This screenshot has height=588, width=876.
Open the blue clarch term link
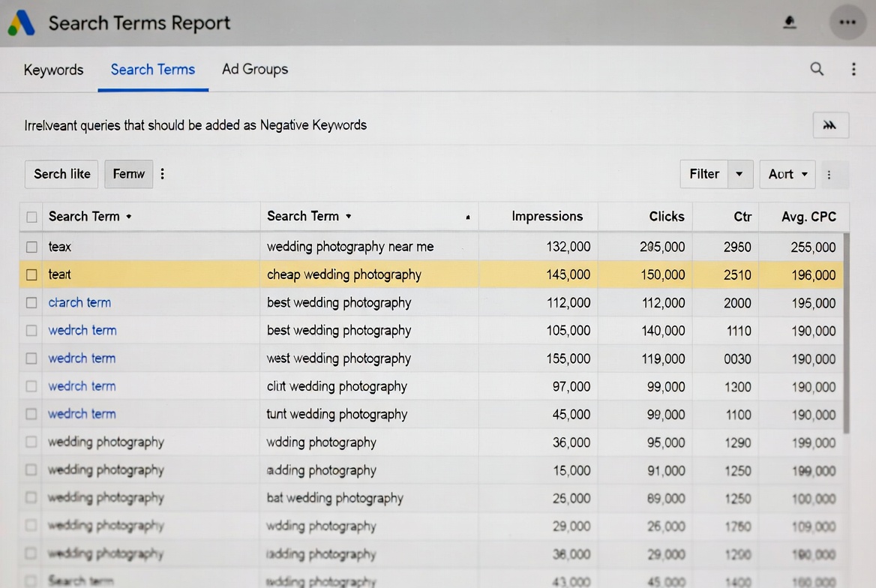pyautogui.click(x=79, y=303)
